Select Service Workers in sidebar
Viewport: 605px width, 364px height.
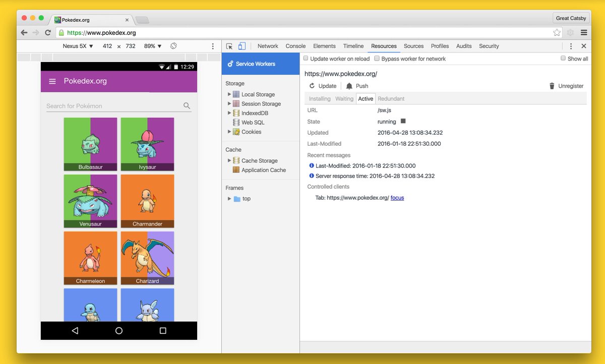(261, 64)
